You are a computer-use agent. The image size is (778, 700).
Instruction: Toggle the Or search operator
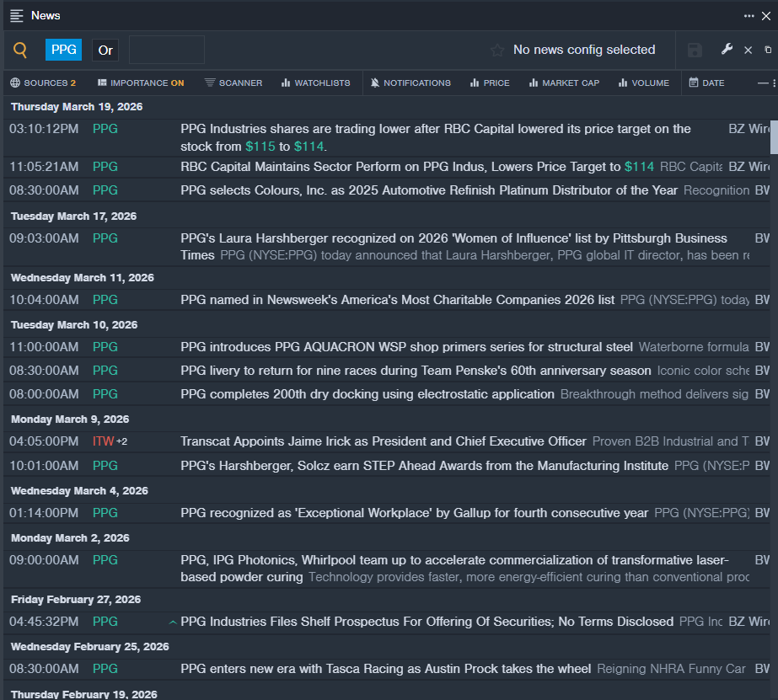coord(105,51)
